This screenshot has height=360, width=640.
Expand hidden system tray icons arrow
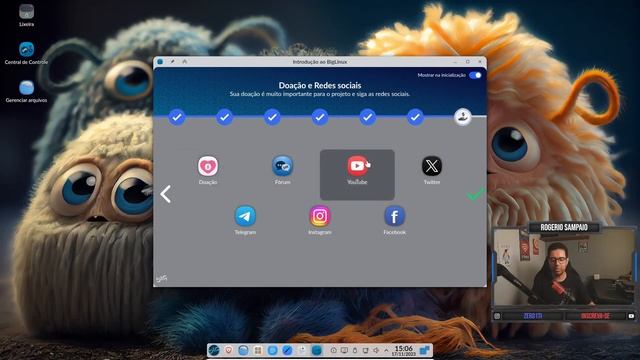[386, 350]
